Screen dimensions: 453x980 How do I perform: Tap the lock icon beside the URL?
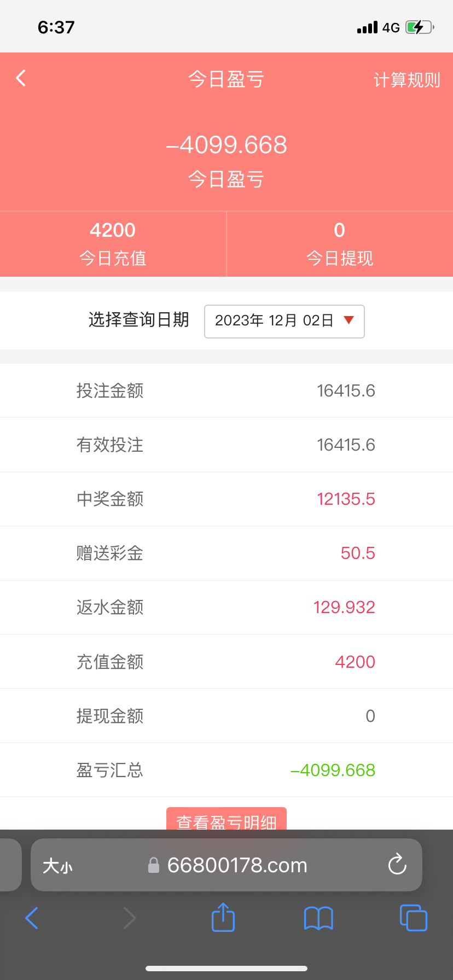click(154, 865)
